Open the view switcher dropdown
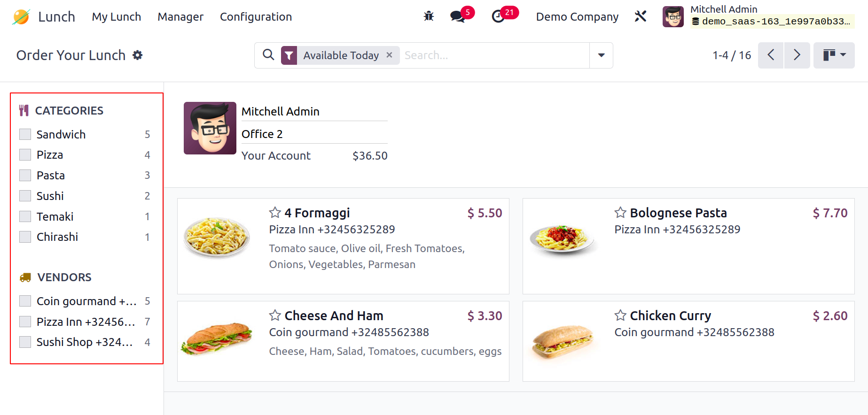The width and height of the screenshot is (868, 415). click(834, 55)
